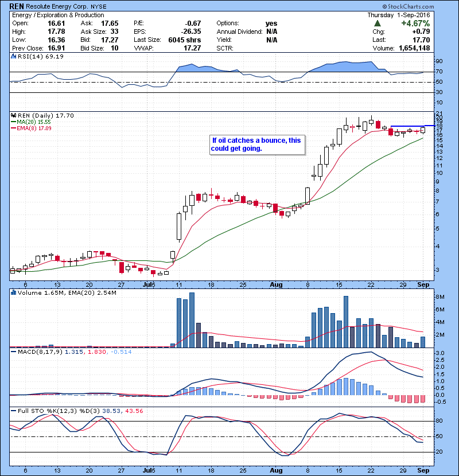Screen dimensions: 459x476
Task: Click the volume bars icon next to Volume label
Action: tap(13, 292)
